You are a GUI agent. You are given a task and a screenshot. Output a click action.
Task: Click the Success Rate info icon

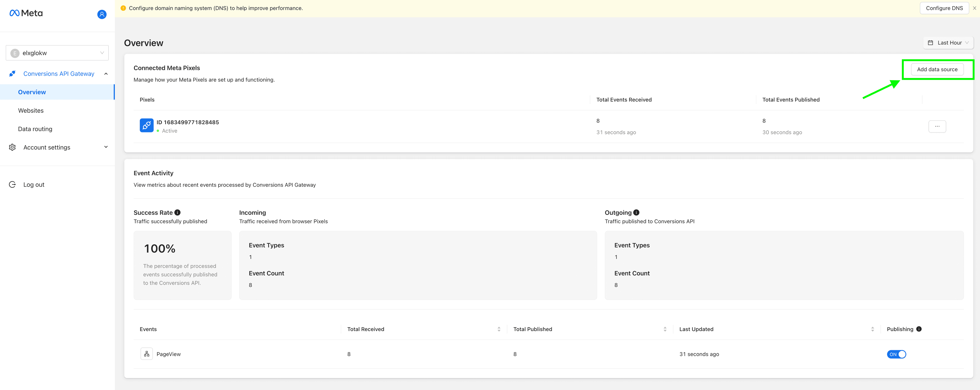(177, 213)
